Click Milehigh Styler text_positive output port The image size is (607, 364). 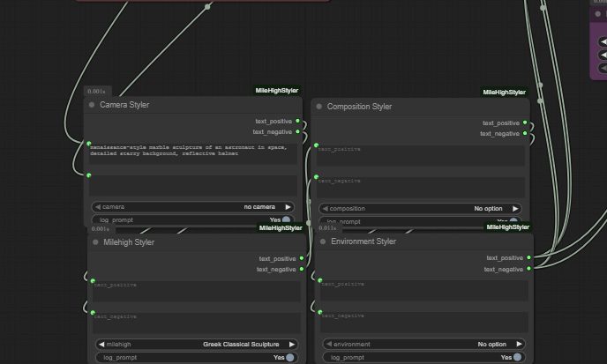click(302, 258)
